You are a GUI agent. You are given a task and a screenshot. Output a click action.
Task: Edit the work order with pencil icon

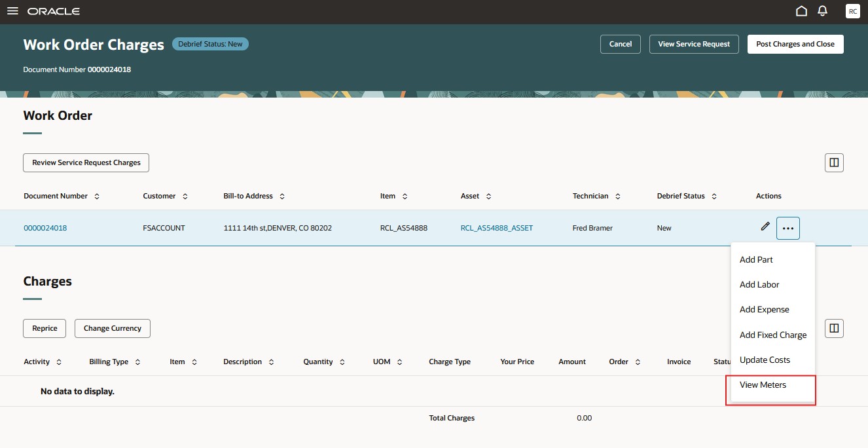point(765,227)
